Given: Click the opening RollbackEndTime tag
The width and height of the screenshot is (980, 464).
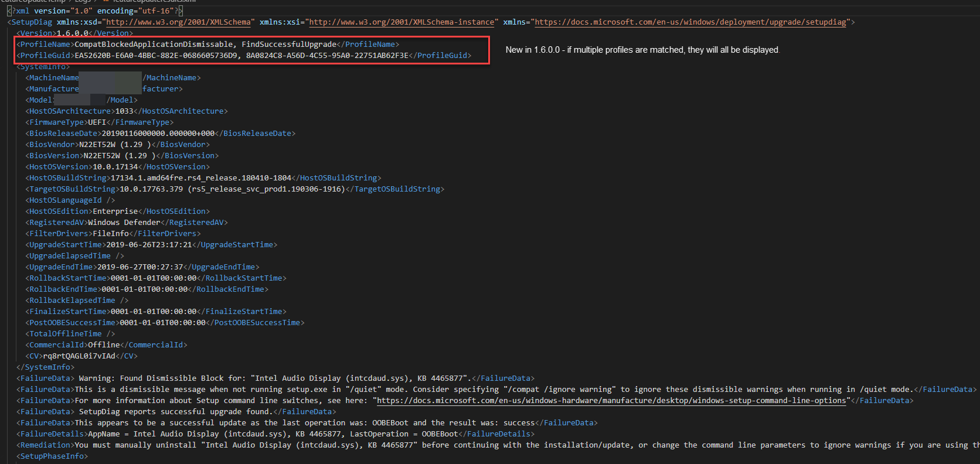Looking at the screenshot, I should click(63, 289).
